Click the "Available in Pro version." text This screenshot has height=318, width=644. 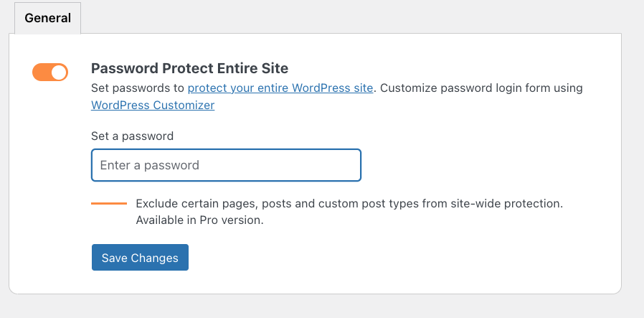(200, 220)
